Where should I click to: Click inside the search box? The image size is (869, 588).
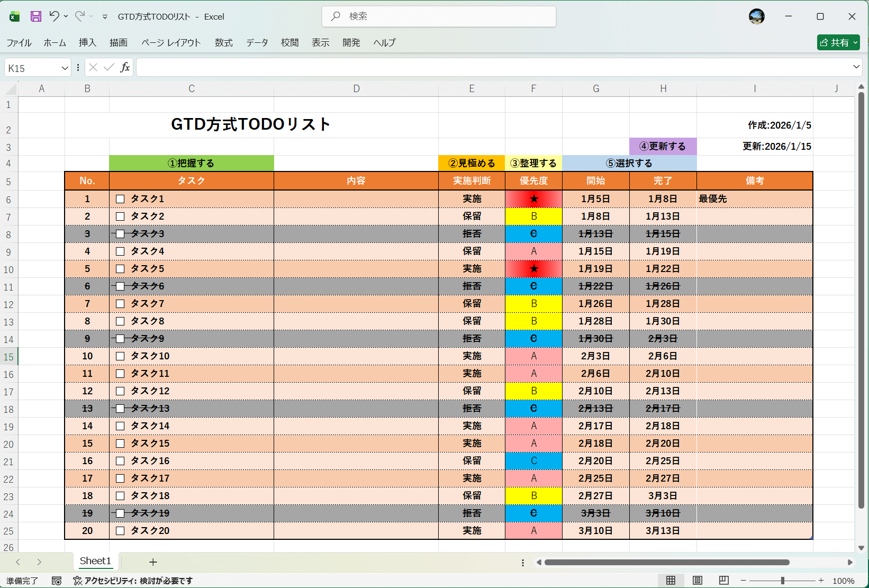click(438, 16)
